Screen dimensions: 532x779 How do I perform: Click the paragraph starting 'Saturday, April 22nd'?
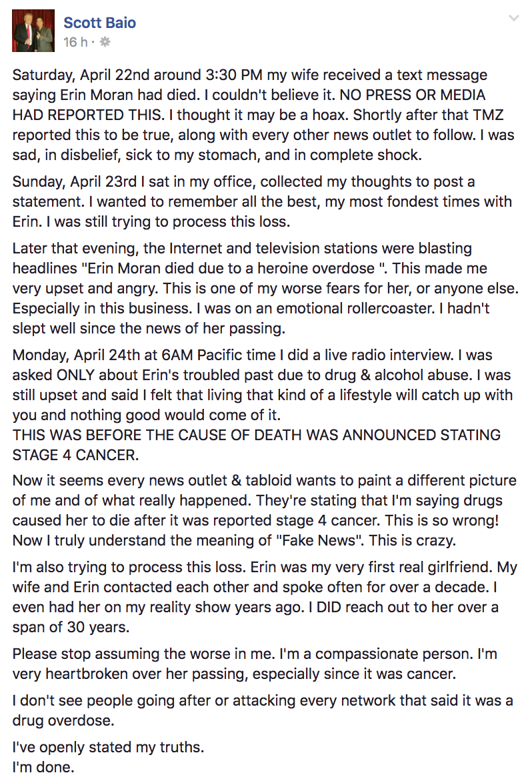pos(263,115)
